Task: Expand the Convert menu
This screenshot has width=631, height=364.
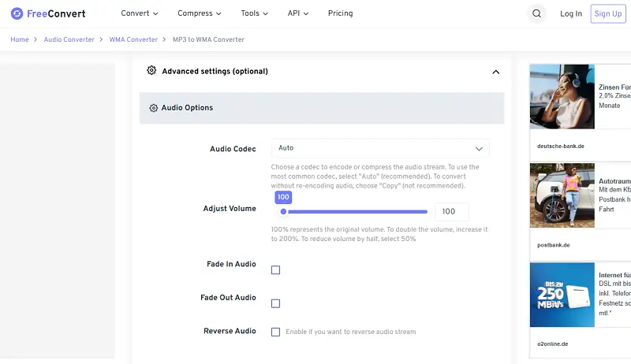Action: coord(140,13)
